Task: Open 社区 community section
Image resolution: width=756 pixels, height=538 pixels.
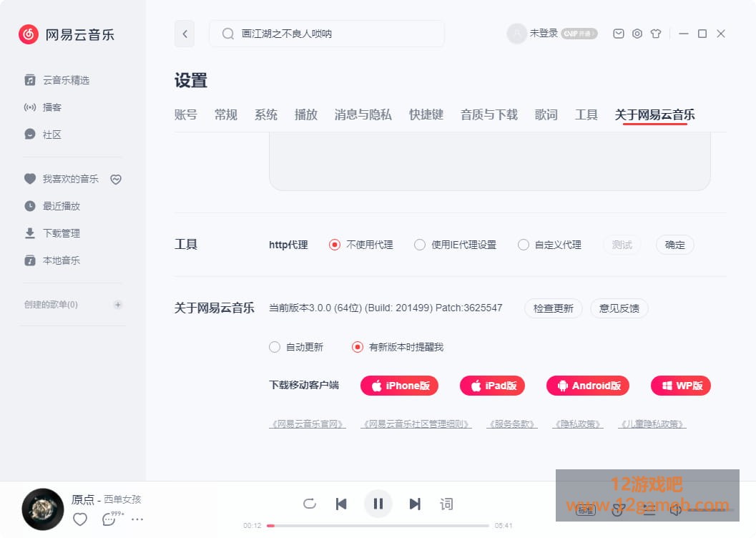Action: pos(43,134)
